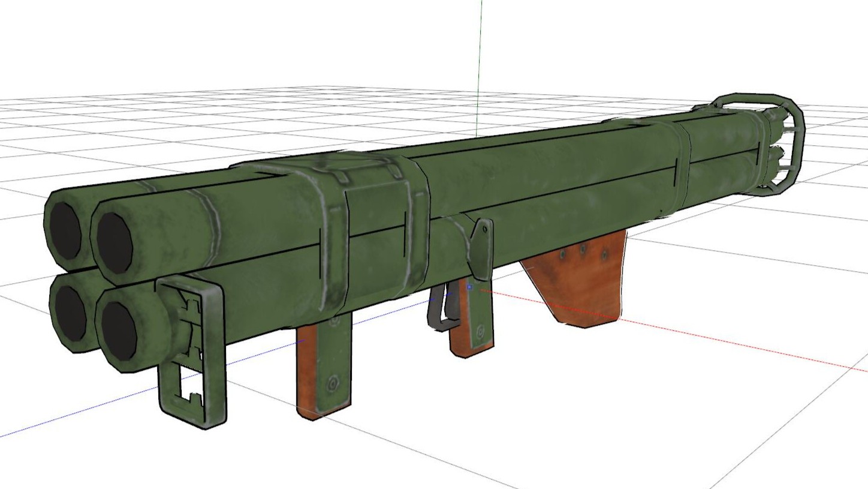Screen dimensions: 868x489
Task: Click the small blue bone marker square
Action: [469, 287]
